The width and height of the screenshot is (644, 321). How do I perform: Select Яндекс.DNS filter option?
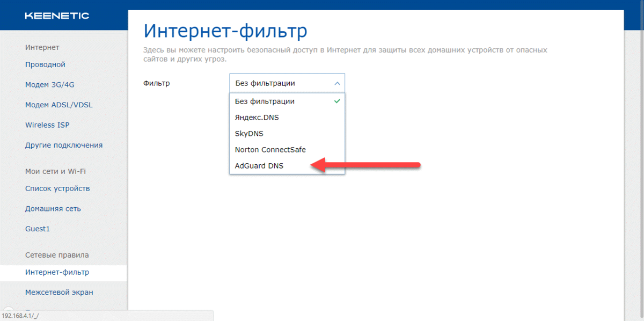(287, 117)
